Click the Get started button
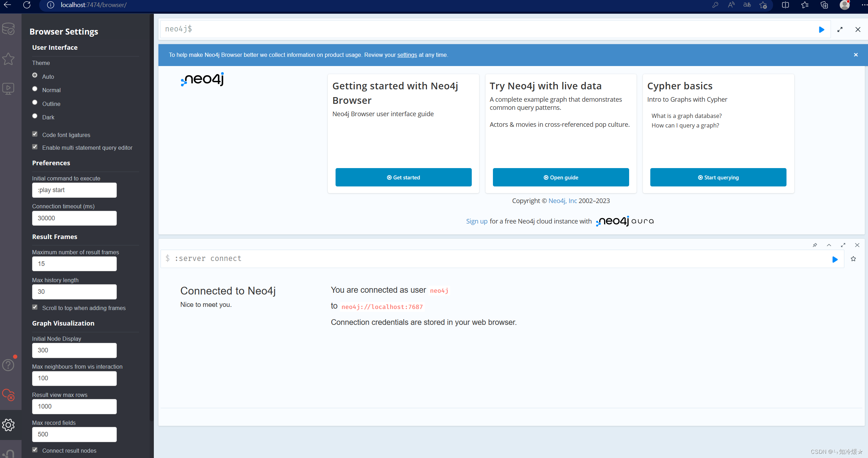 403,177
